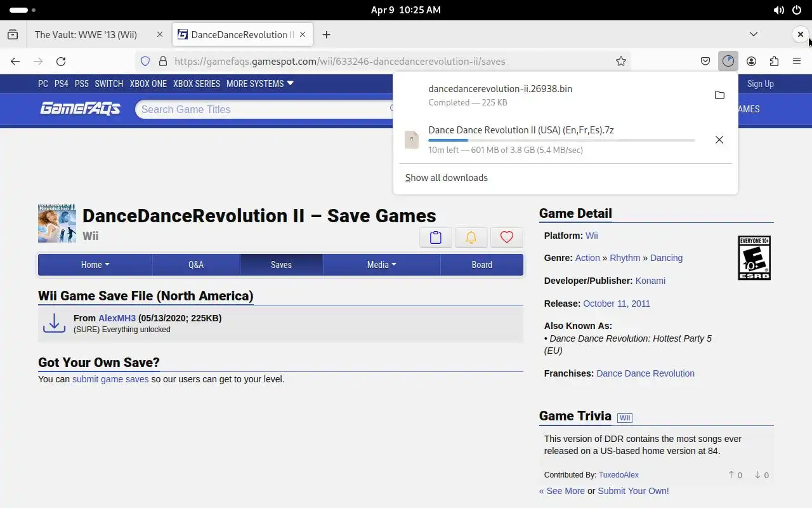The image size is (812, 508).
Task: Open the extensions puzzle icon
Action: pos(774,62)
